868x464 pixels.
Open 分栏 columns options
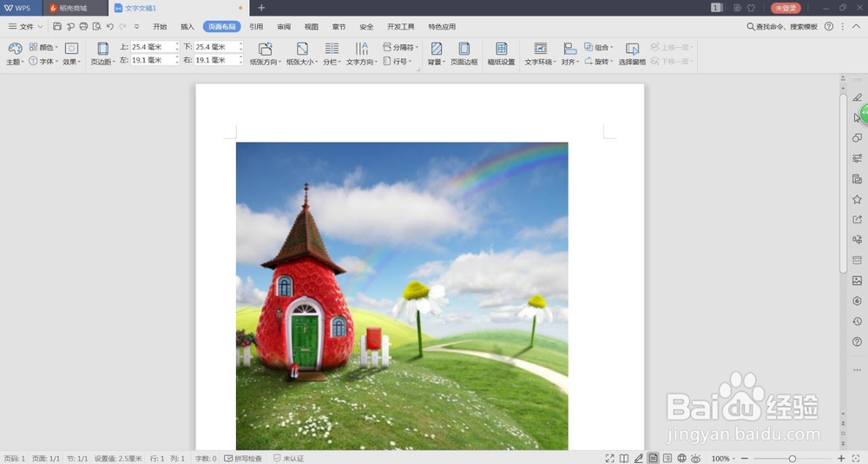[x=332, y=55]
